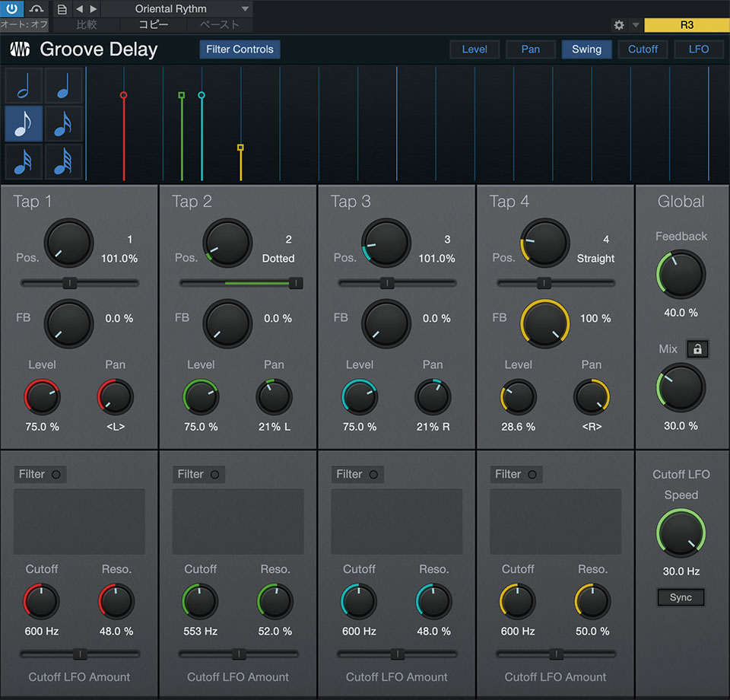Select the eighth note grid value
This screenshot has height=700, width=730.
(x=24, y=123)
